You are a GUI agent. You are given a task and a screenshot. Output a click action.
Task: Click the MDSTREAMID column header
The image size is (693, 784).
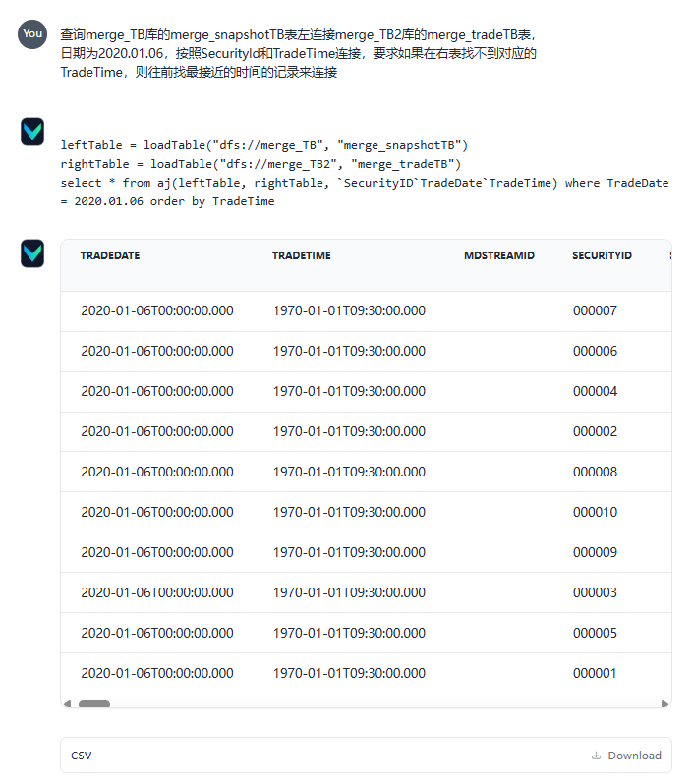point(499,255)
